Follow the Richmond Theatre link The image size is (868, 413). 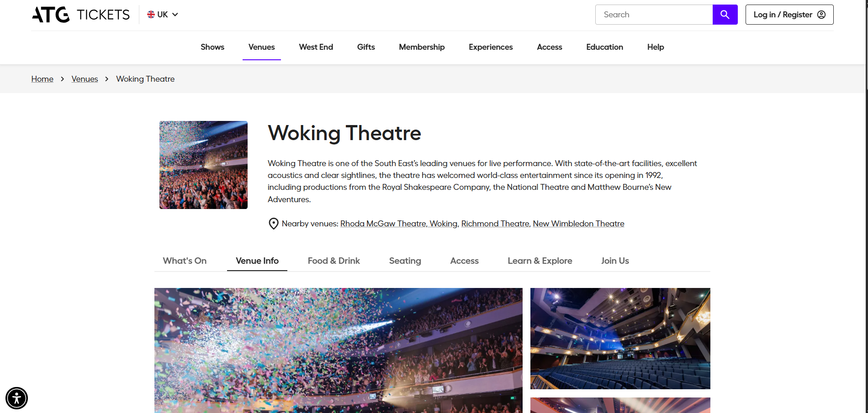(x=495, y=224)
